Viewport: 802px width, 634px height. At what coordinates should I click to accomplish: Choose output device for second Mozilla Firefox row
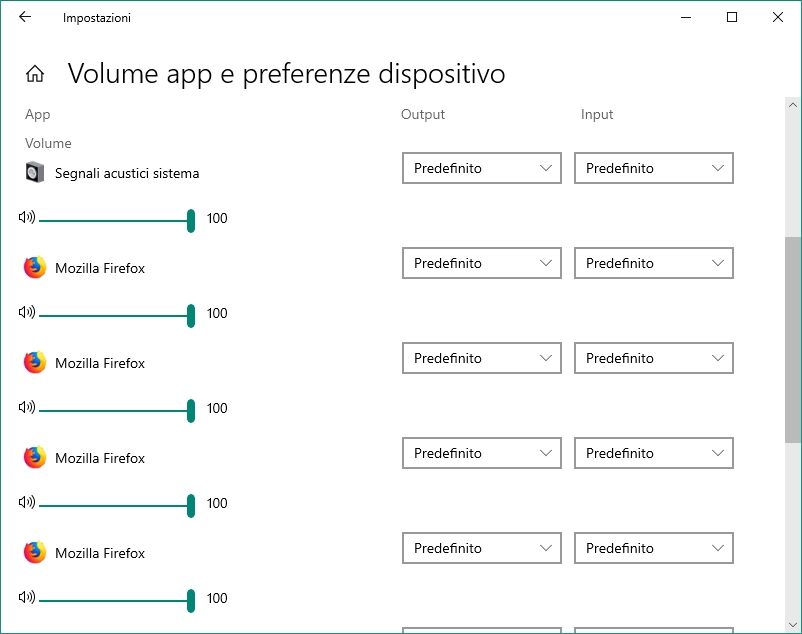tap(482, 358)
